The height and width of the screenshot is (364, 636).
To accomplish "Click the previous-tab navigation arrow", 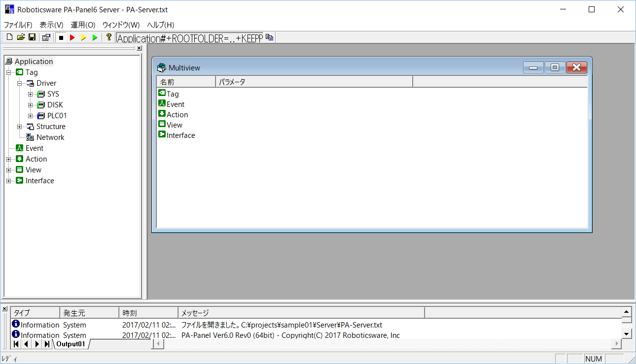I will [26, 344].
